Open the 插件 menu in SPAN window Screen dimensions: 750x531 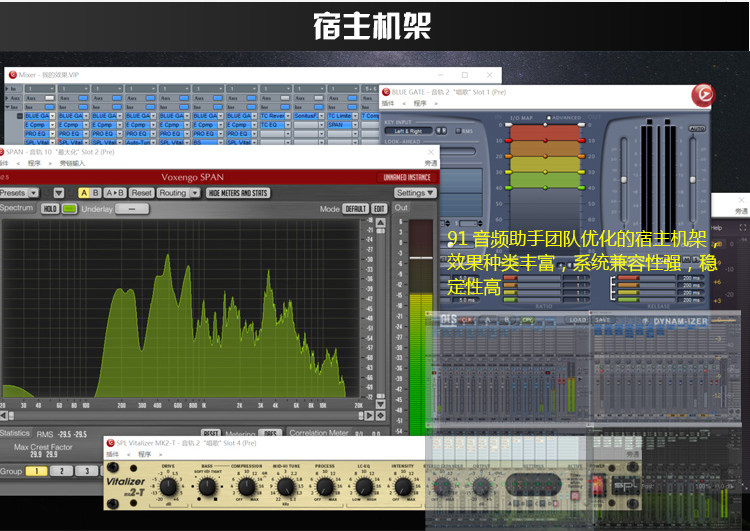tap(6, 163)
